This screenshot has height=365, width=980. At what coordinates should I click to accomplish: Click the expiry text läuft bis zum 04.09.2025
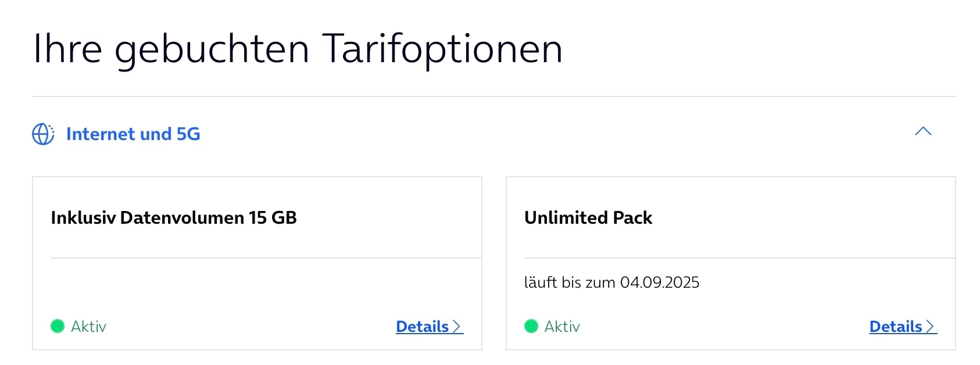pyautogui.click(x=611, y=282)
